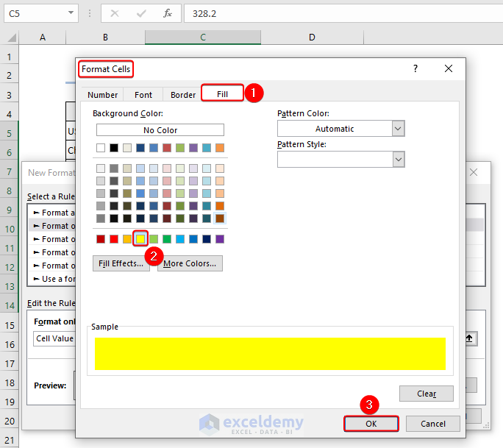Select the purple standard color swatch

pyautogui.click(x=220, y=239)
